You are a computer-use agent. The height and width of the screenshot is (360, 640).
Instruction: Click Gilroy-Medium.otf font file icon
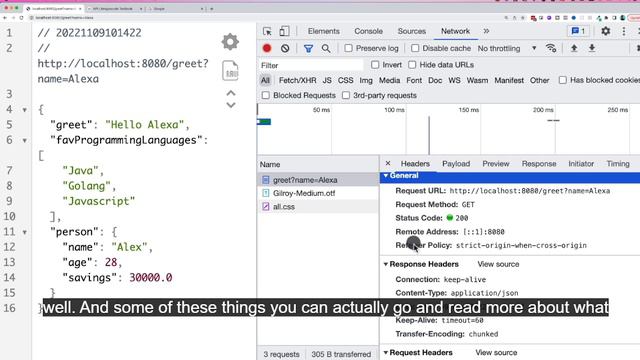(266, 193)
